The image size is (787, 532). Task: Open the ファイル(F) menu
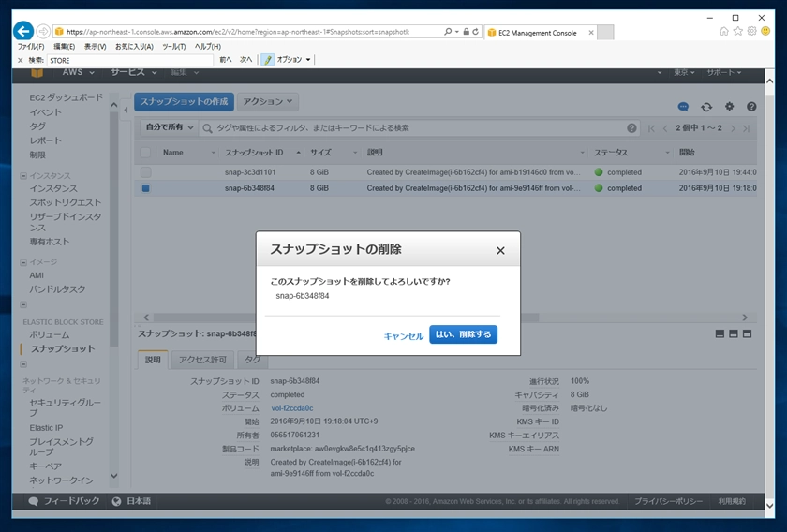tap(31, 46)
